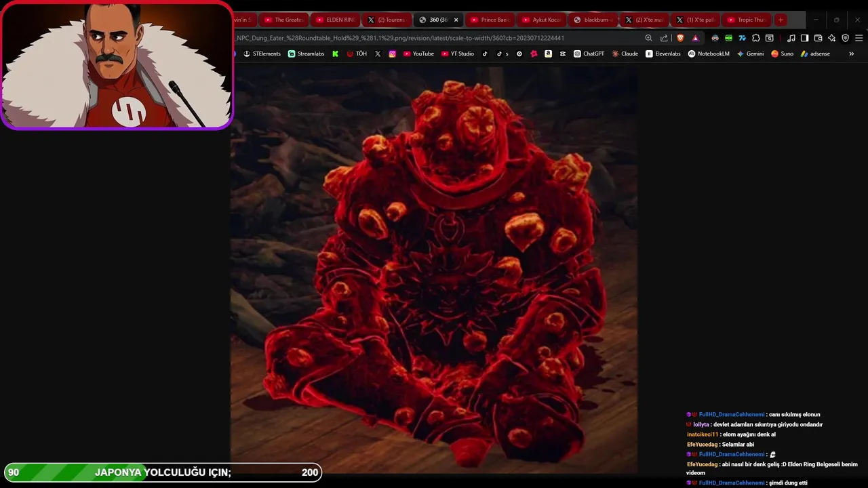The height and width of the screenshot is (488, 868).
Task: Open a new tab with plus button
Action: coord(781,20)
